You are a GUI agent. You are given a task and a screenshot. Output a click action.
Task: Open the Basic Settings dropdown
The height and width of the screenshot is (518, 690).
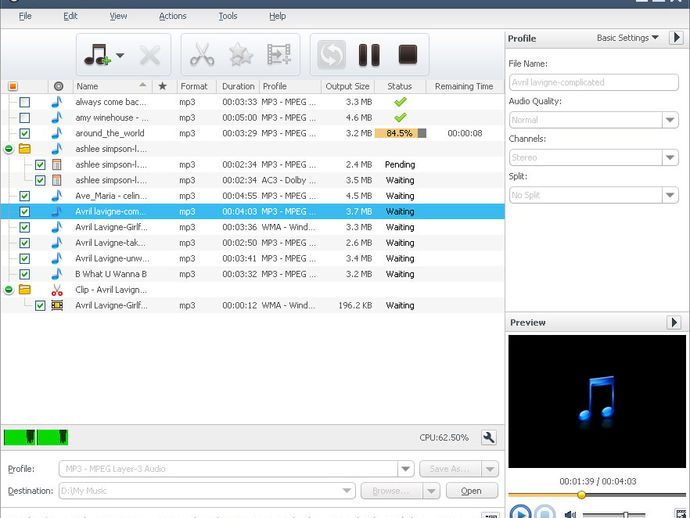point(628,38)
